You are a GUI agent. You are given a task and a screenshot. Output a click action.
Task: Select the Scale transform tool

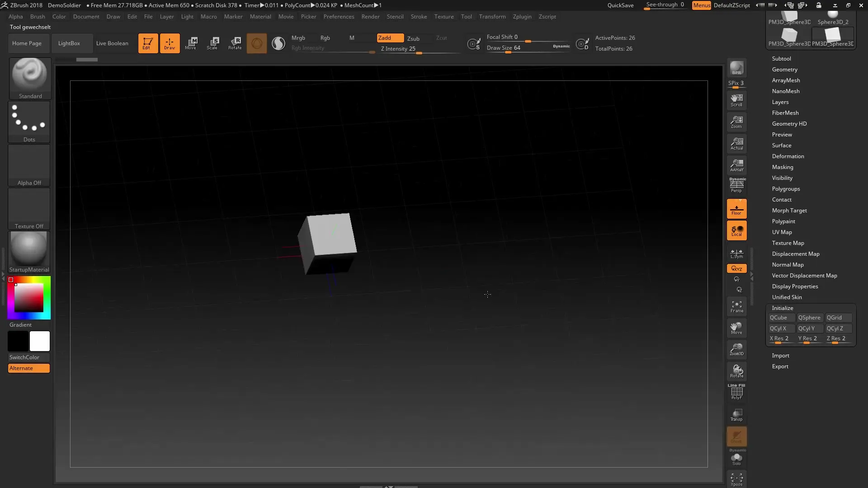point(212,43)
